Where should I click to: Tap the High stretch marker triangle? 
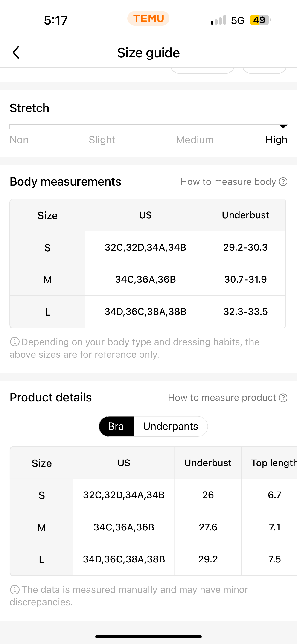tap(283, 126)
